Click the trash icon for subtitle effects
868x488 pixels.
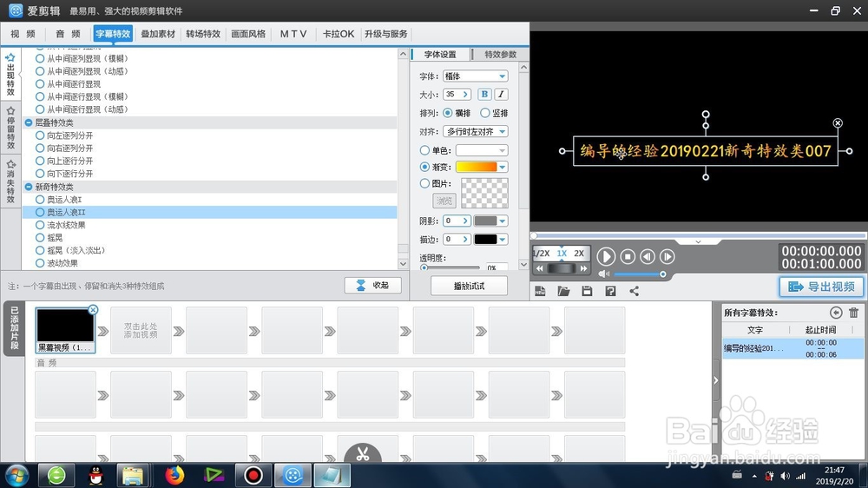tap(853, 313)
